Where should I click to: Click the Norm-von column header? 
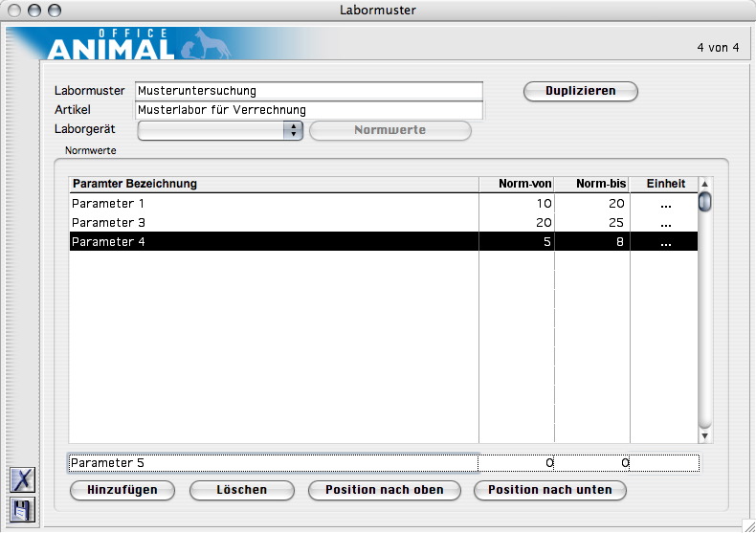517,184
